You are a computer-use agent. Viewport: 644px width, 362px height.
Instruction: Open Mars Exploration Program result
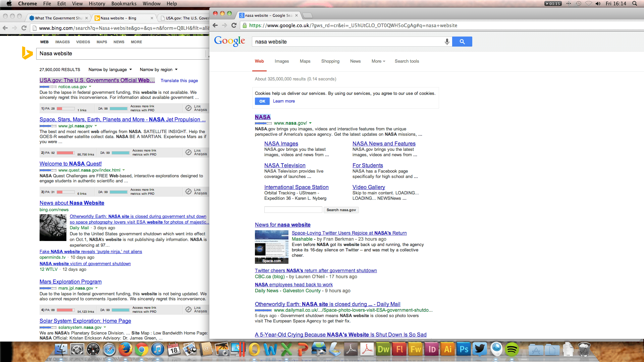(70, 282)
